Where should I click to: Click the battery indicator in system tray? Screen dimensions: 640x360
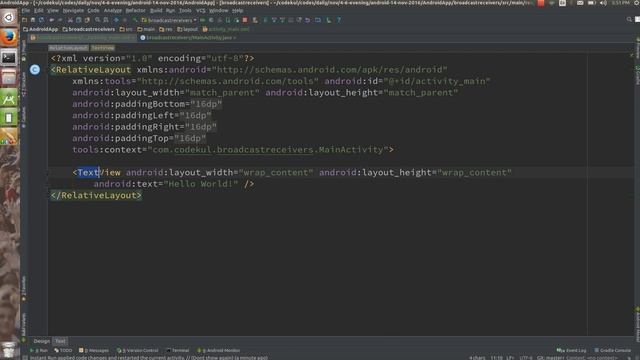pos(591,3)
